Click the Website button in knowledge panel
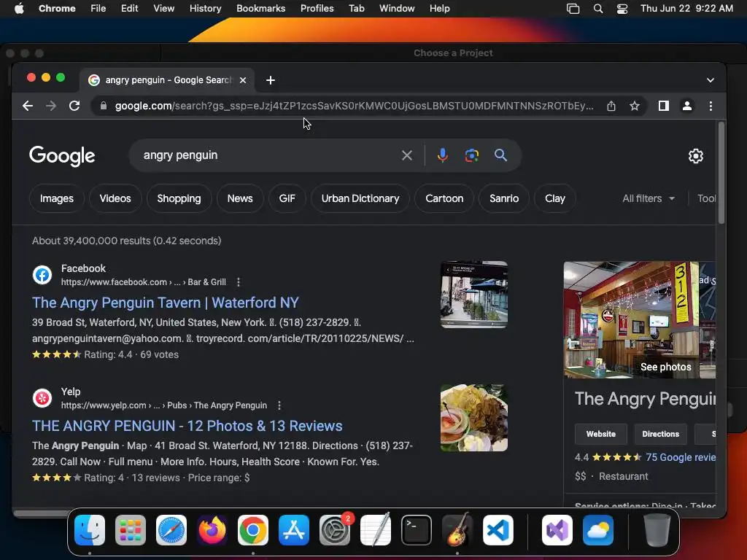Screen dimensions: 747x560 click(601, 434)
